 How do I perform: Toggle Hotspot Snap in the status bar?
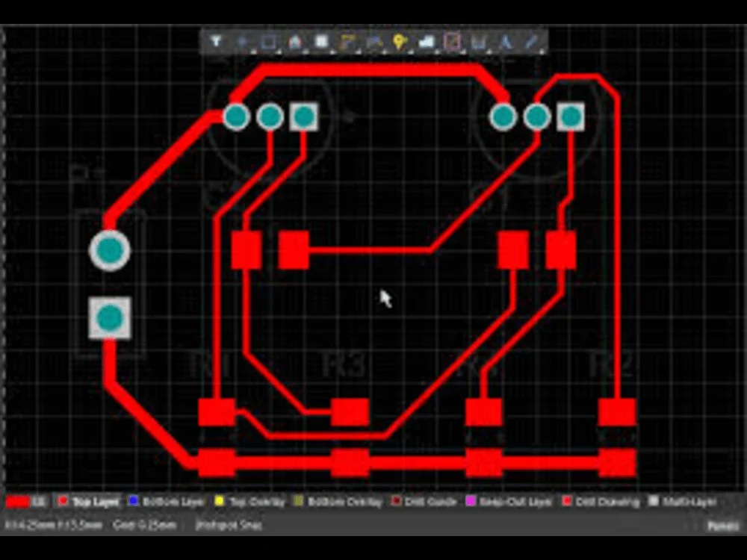point(228,525)
